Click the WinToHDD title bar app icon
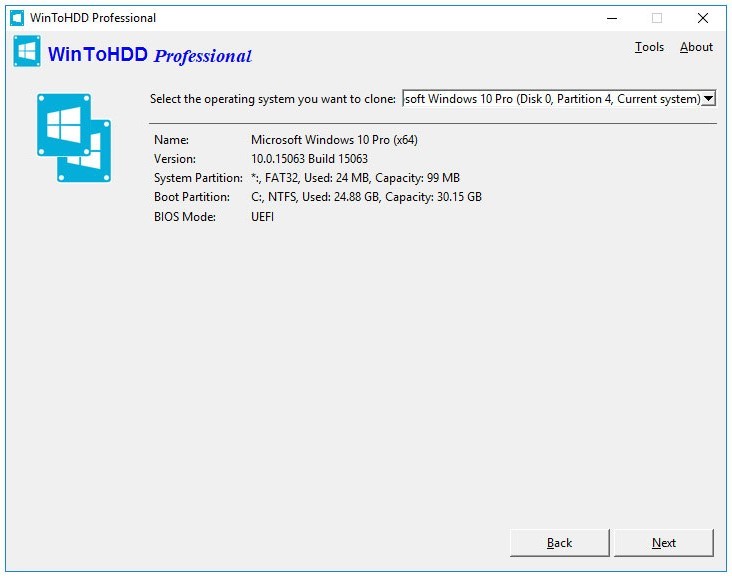Image resolution: width=732 pixels, height=578 pixels. (17, 18)
